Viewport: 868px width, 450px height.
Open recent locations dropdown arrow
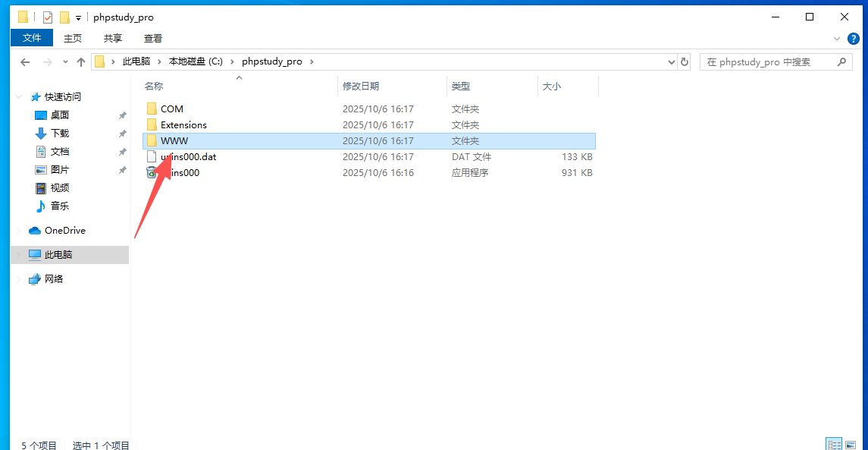coord(65,62)
